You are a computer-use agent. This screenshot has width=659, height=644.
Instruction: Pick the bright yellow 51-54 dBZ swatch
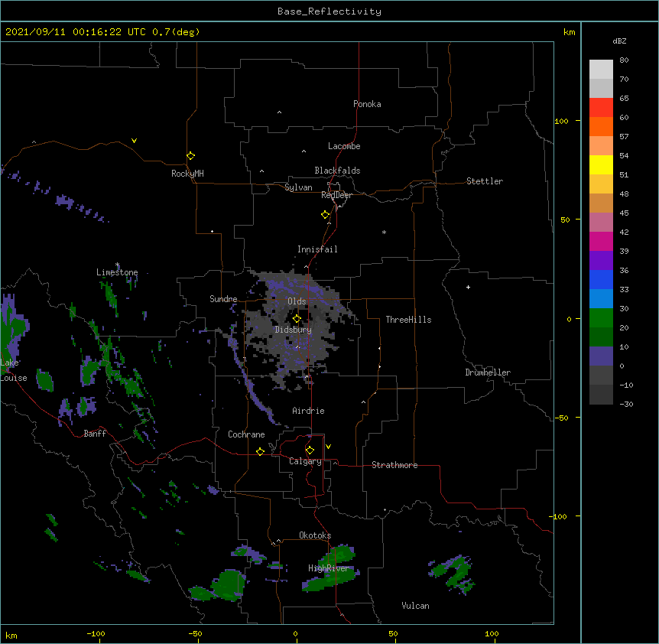pyautogui.click(x=601, y=164)
